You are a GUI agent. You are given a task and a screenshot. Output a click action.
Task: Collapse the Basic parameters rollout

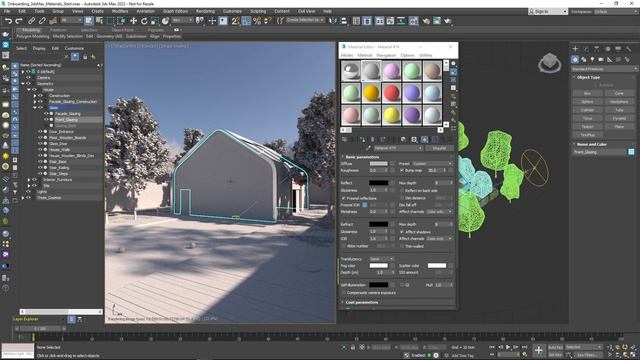[362, 157]
